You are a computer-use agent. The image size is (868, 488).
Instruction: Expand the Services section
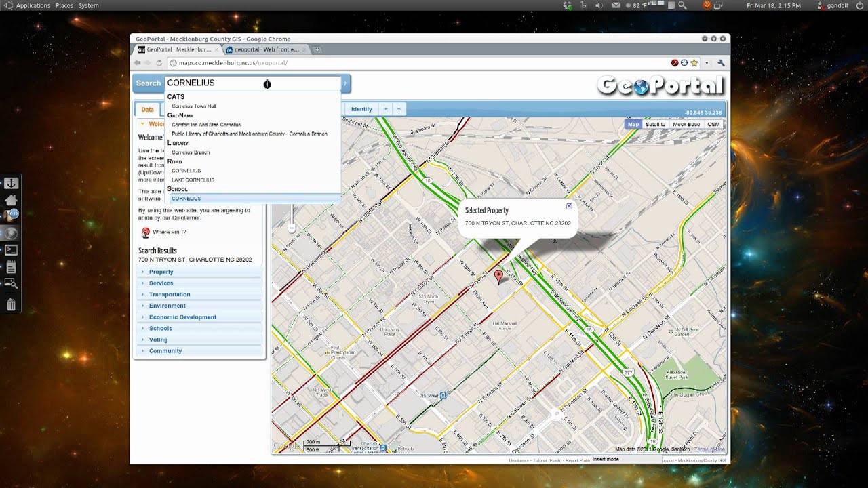tap(199, 283)
